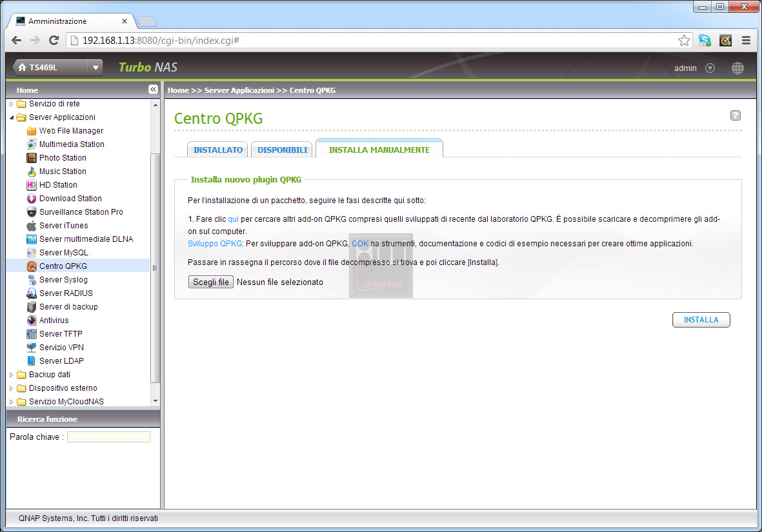Click the sidebar Home header

click(27, 90)
